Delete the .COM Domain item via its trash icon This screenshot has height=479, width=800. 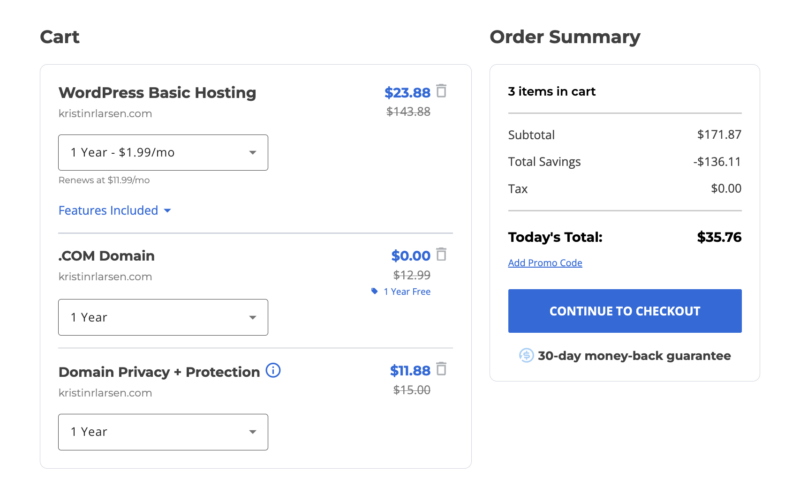coord(442,254)
